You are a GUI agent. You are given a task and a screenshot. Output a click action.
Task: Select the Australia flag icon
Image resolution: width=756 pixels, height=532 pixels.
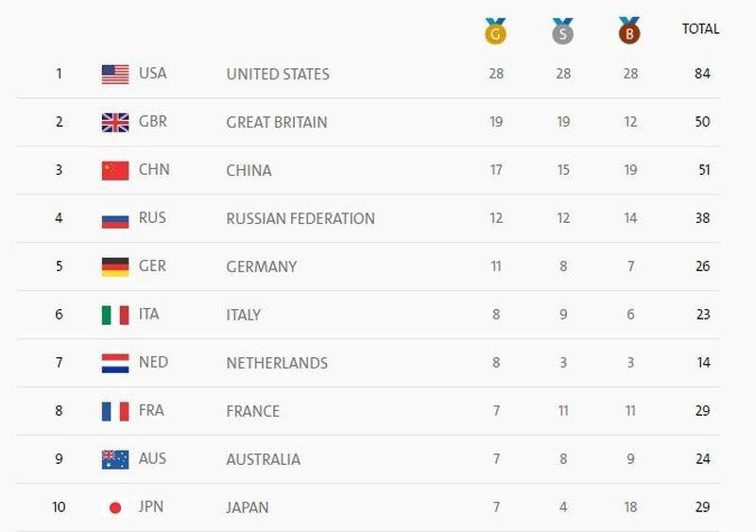(115, 459)
